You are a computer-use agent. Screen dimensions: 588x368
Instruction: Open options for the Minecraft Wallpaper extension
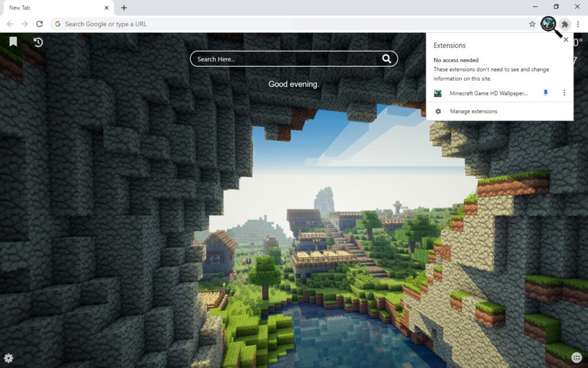(x=564, y=93)
